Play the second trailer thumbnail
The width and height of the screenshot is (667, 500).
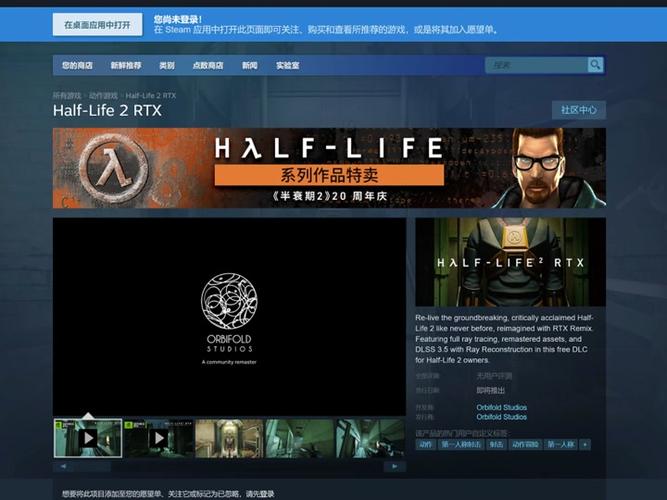tap(159, 438)
